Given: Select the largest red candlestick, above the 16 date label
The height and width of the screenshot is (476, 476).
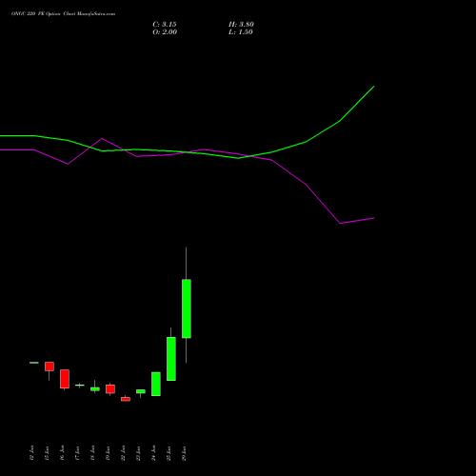Looking at the screenshot, I should point(65,379).
